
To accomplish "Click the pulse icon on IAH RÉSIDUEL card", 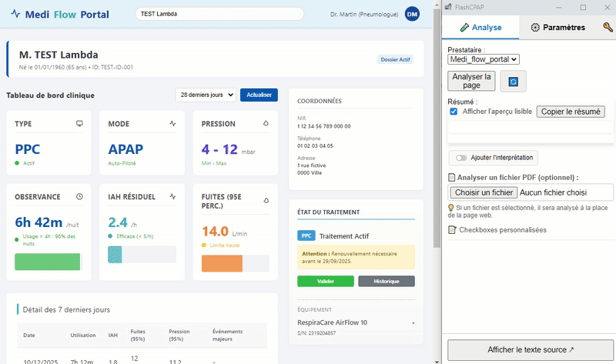I will coord(172,197).
